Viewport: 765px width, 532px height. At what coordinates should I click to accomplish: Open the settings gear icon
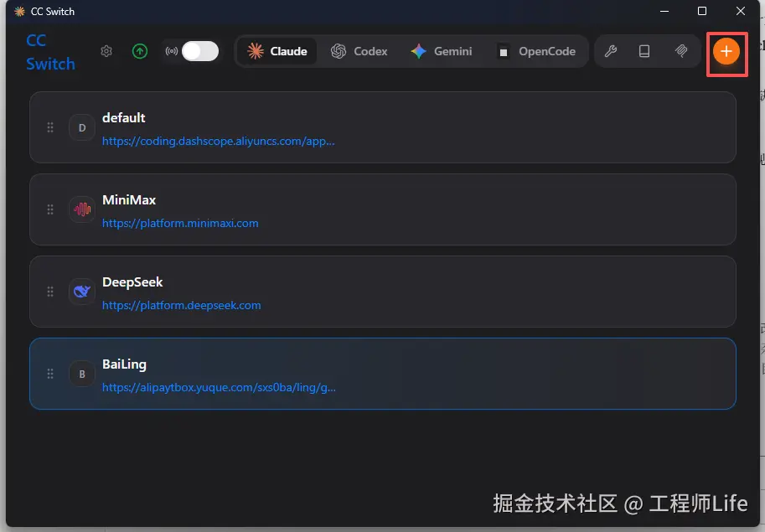106,51
